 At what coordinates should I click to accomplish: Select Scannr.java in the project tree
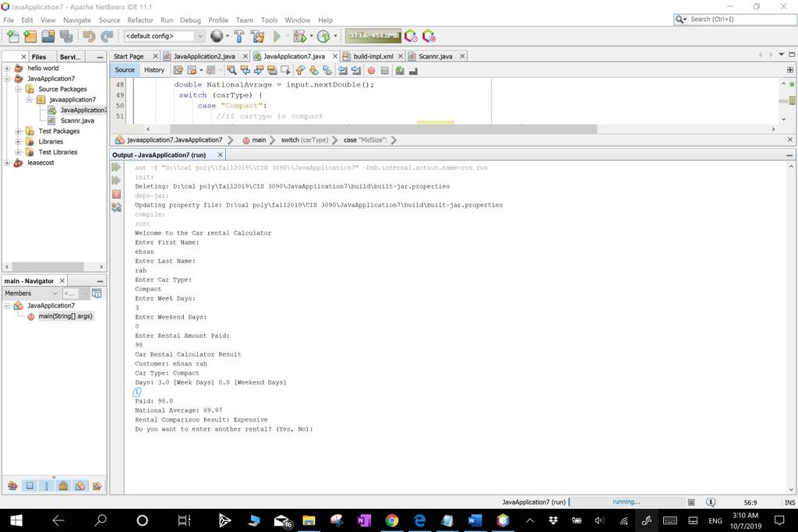(x=77, y=121)
